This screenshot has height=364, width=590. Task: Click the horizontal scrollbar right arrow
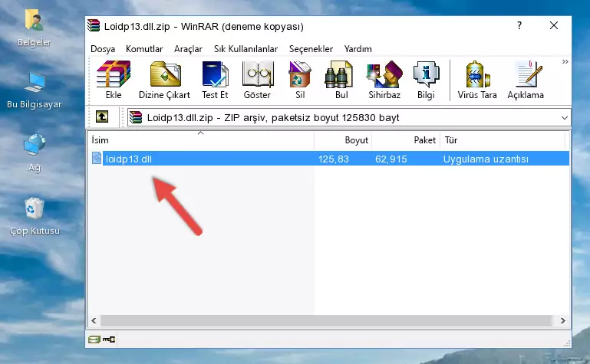click(563, 321)
